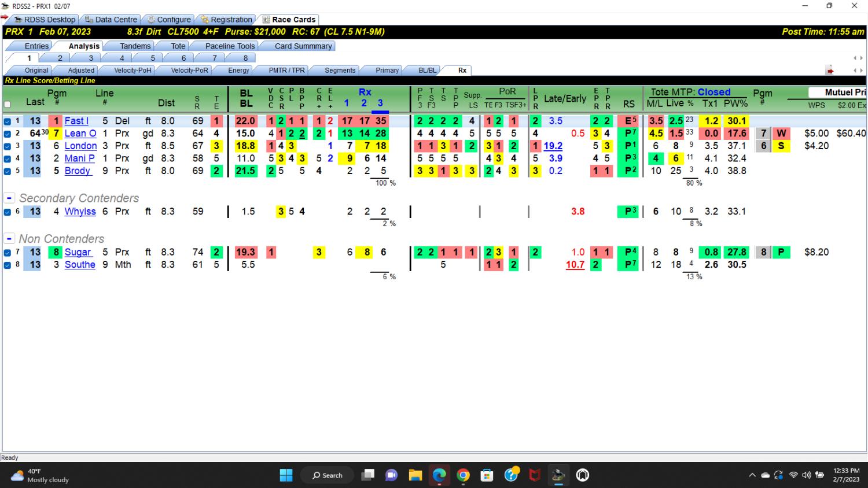This screenshot has width=868, height=488.
Task: Open the Mani P horse link
Action: point(79,158)
